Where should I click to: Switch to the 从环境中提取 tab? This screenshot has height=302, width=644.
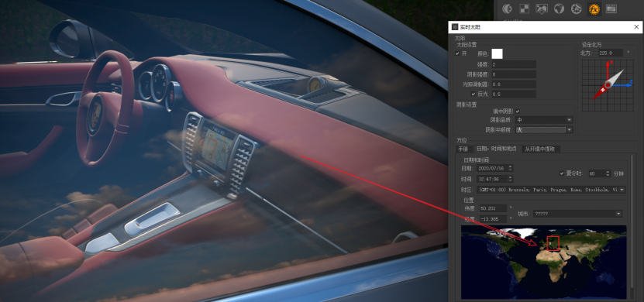[539, 149]
